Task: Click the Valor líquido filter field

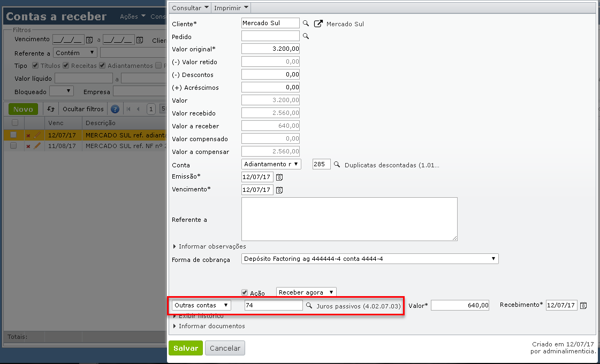Action: point(84,78)
